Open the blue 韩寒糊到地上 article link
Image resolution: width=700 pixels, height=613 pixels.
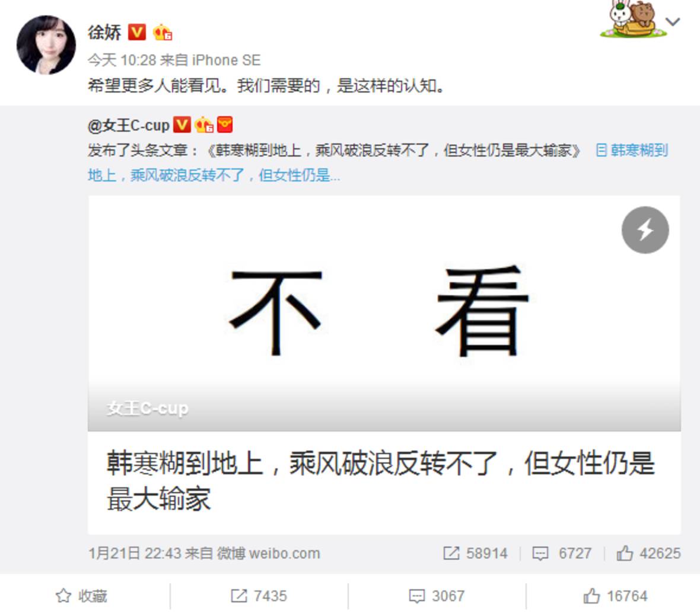[x=378, y=163]
